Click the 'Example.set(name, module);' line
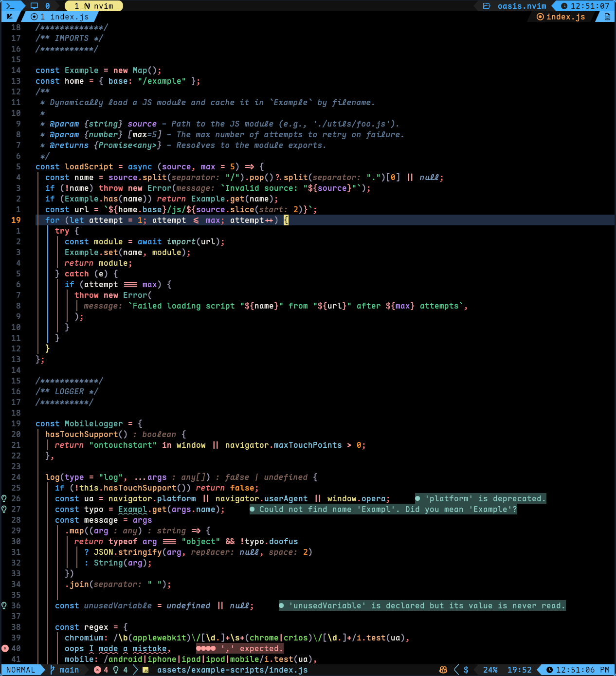Screen dimensions: 616x676 pyautogui.click(x=128, y=252)
